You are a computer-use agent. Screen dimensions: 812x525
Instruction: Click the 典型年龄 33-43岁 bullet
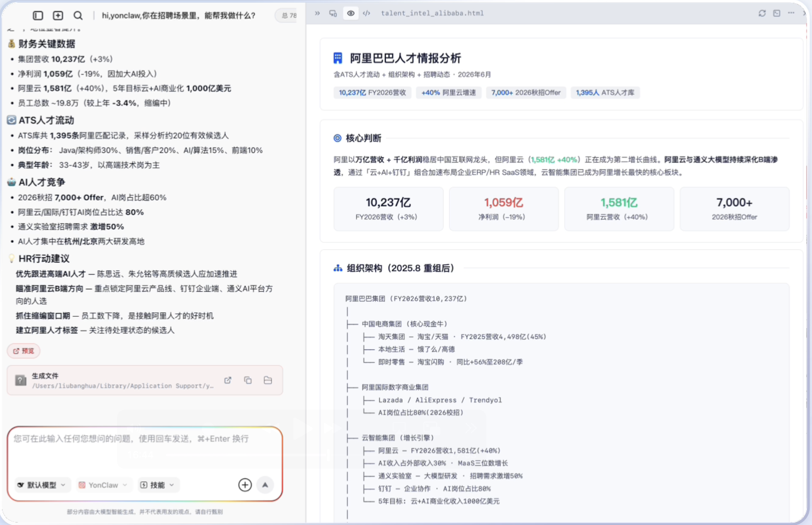click(x=89, y=165)
